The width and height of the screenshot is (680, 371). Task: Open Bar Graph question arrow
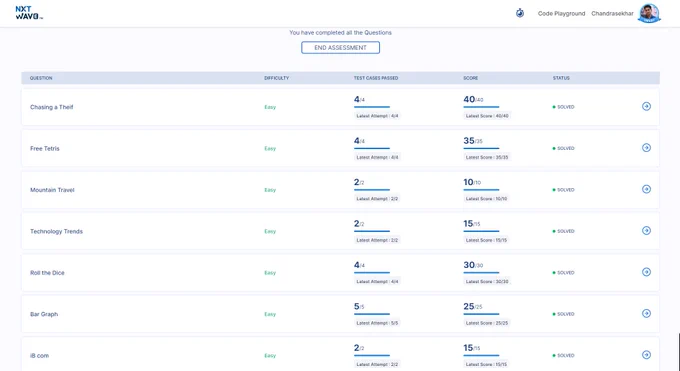(646, 313)
